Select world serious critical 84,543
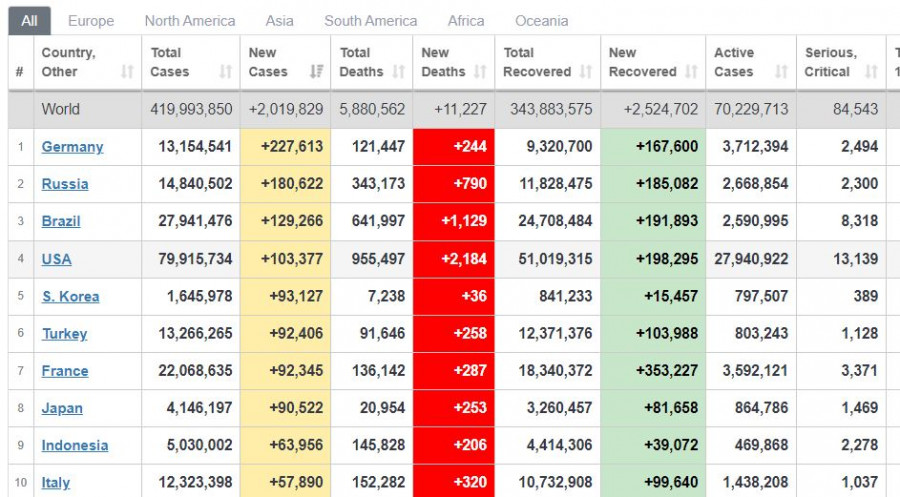The width and height of the screenshot is (900, 497). tap(856, 109)
